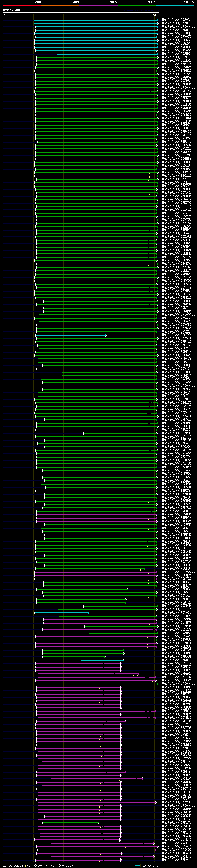Select label UniRef100_B9S7Y7
Viewport: 197px width, 868px height.
click(x=177, y=91)
